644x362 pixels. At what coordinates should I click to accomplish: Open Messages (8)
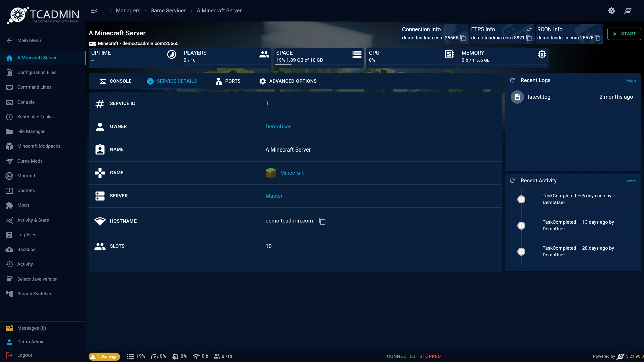pyautogui.click(x=43, y=328)
